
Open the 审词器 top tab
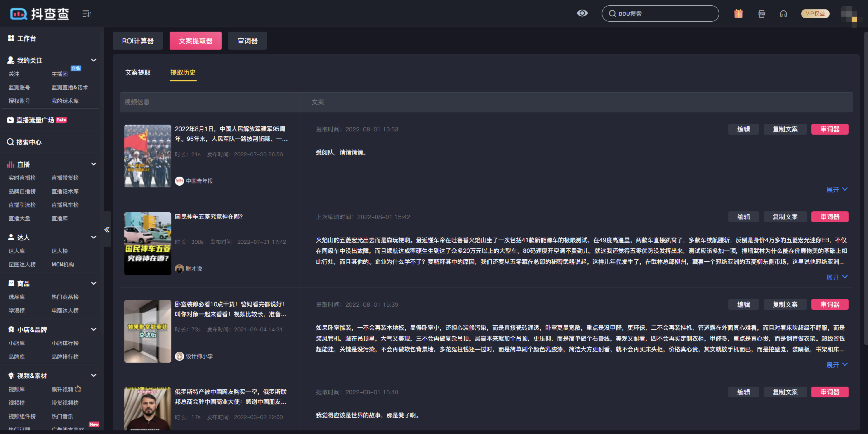(x=247, y=41)
